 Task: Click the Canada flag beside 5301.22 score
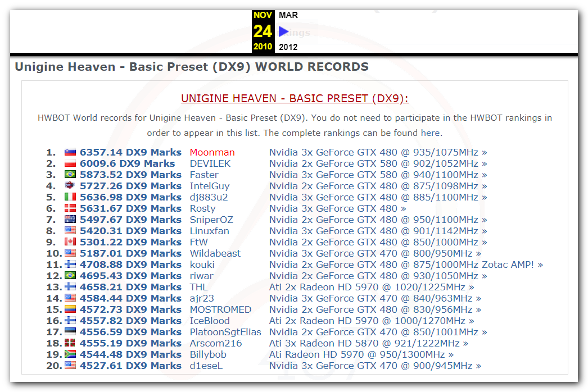click(x=70, y=242)
